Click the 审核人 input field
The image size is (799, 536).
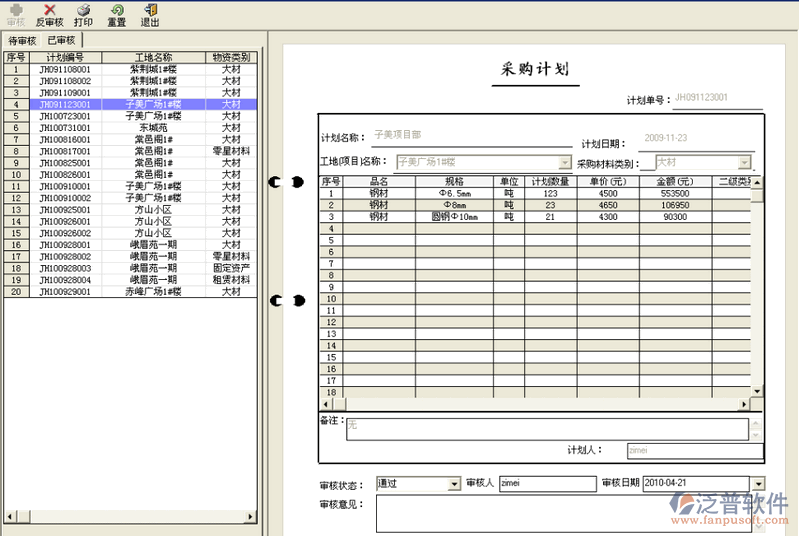click(546, 484)
